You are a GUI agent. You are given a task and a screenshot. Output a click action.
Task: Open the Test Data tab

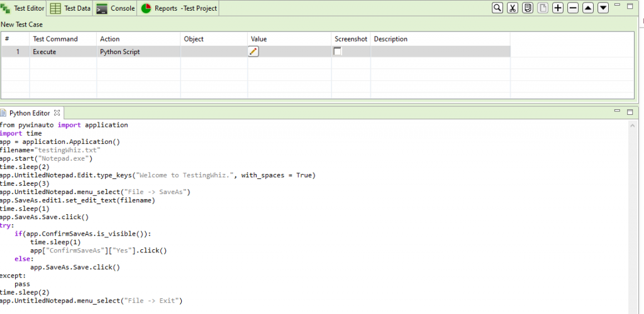pos(70,8)
